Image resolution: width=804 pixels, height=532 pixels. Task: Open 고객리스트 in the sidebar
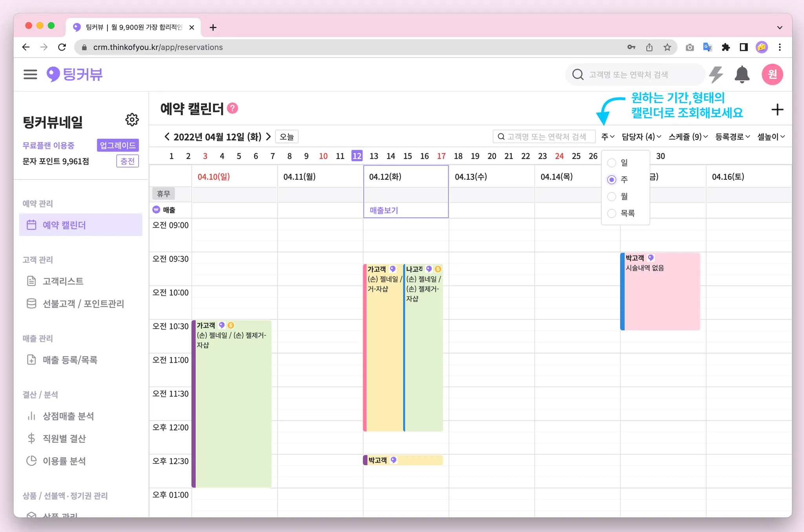[63, 281]
